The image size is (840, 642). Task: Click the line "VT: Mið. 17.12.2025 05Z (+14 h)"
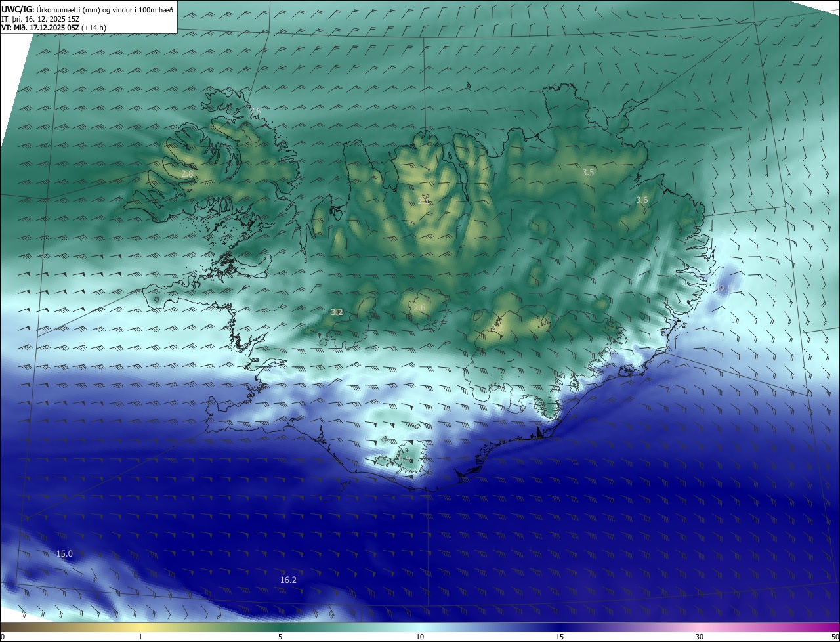tap(54, 28)
